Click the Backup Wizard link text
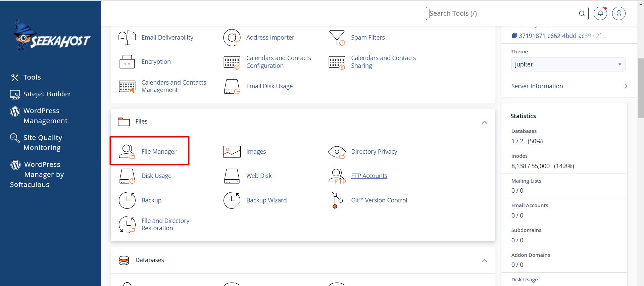 tap(266, 200)
